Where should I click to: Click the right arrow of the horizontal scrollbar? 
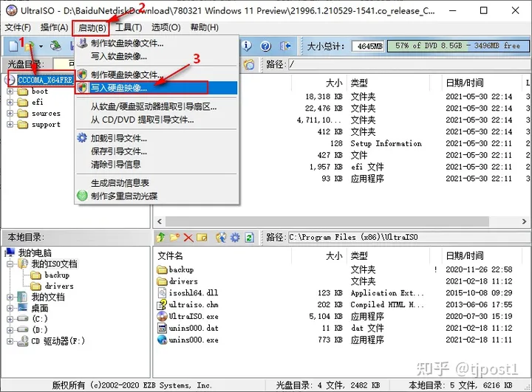[524, 221]
